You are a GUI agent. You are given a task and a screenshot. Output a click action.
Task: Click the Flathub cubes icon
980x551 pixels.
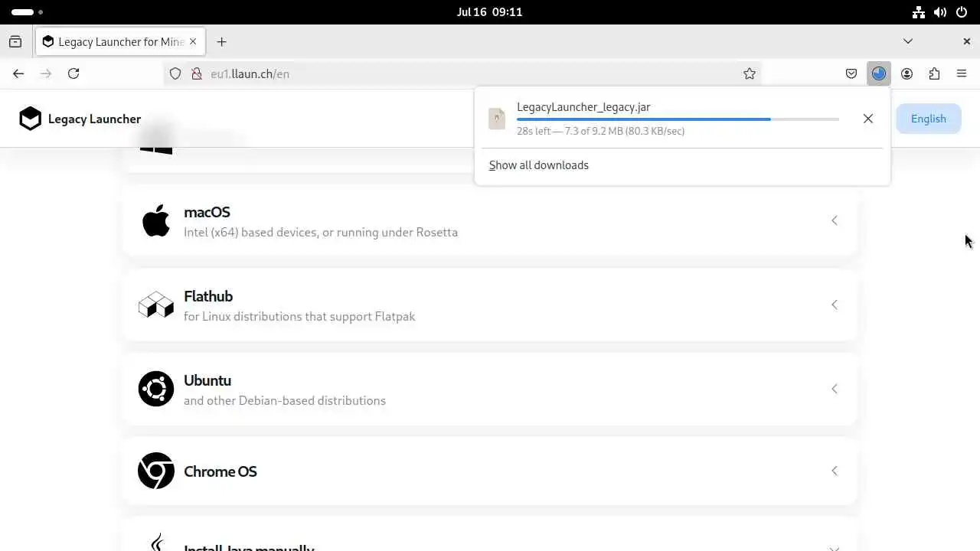coord(156,305)
